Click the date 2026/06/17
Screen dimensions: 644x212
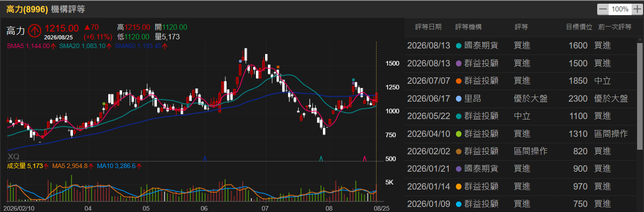point(429,98)
